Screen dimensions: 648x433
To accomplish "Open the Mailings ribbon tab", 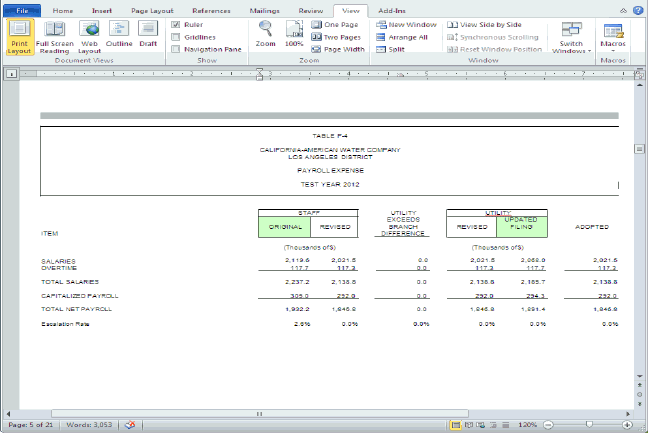I will (x=265, y=10).
